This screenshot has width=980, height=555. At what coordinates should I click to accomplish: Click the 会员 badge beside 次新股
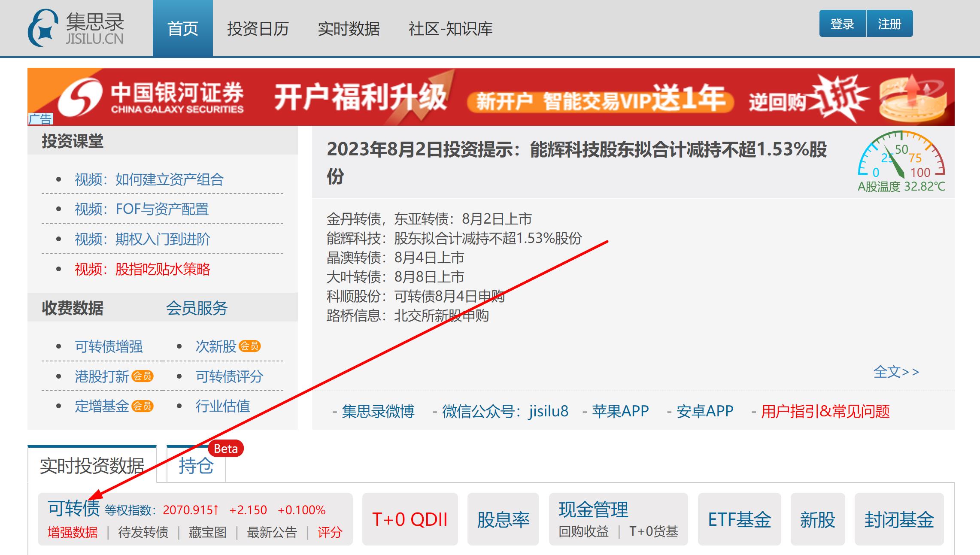pyautogui.click(x=250, y=347)
